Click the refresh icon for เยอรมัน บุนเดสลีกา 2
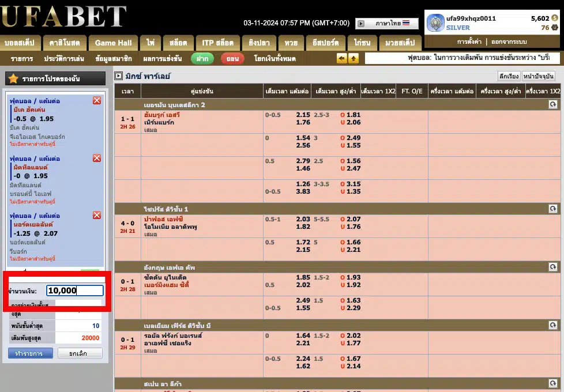This screenshot has width=564, height=392. 552,105
